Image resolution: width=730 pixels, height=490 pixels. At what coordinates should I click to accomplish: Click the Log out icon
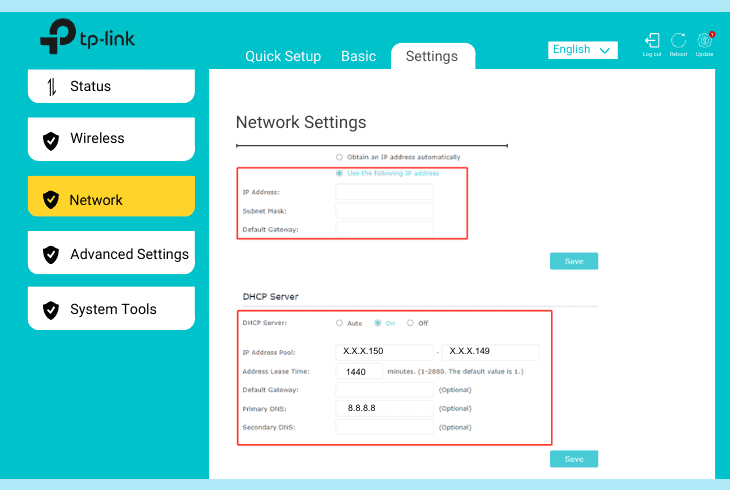tap(652, 41)
